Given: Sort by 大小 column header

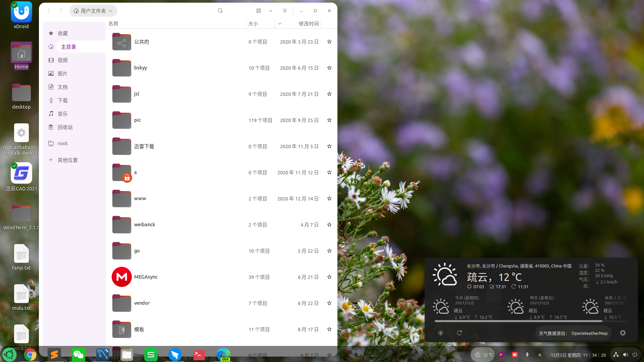Looking at the screenshot, I should pos(253,23).
